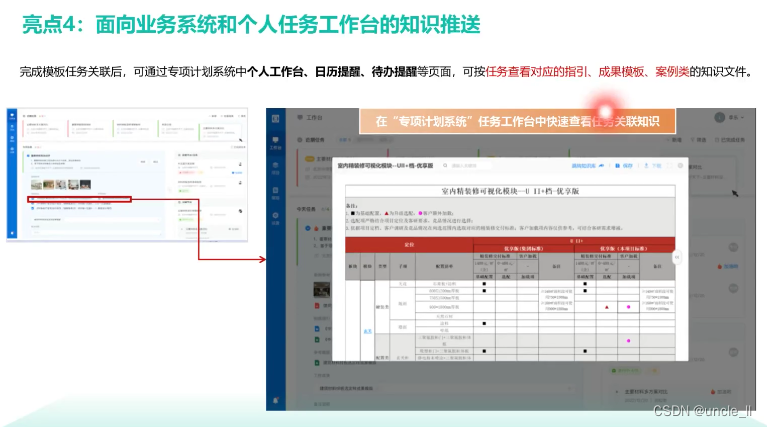The width and height of the screenshot is (767, 427).
Task: Click the settings gear in viewer header
Action: [680, 166]
